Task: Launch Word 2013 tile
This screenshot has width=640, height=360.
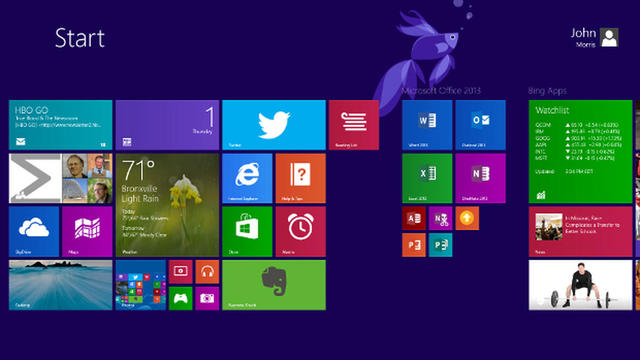Action: (427, 125)
